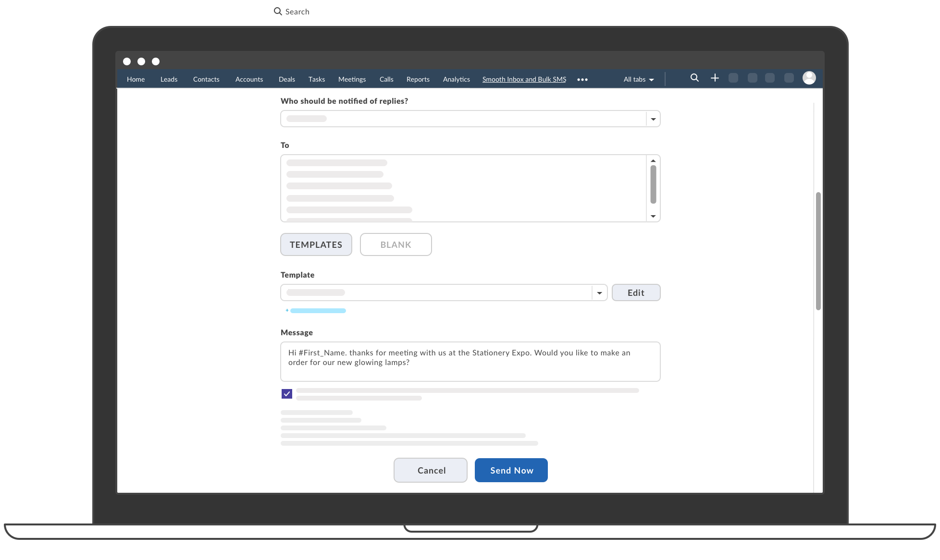This screenshot has width=940, height=560.
Task: Click the blue plus link below Template
Action: (316, 311)
